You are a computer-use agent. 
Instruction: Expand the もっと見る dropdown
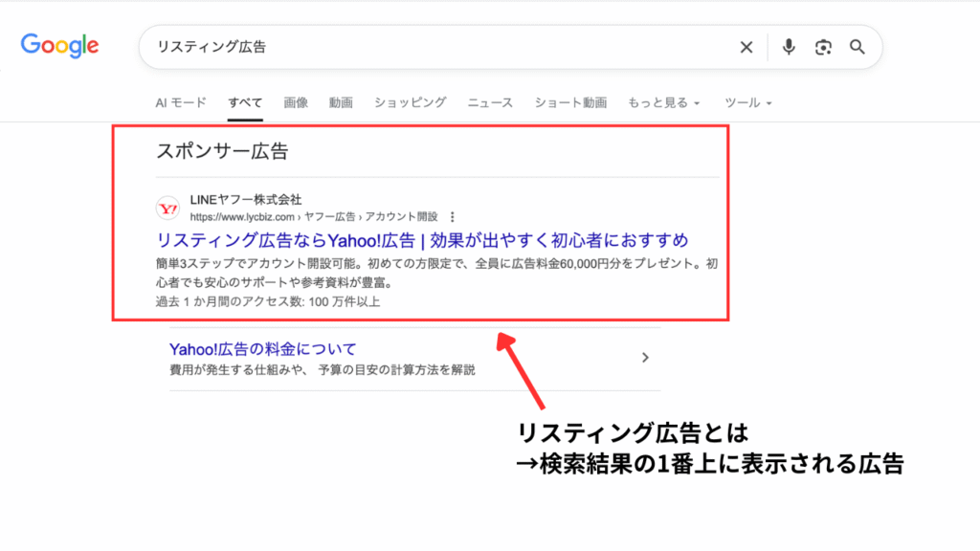664,102
